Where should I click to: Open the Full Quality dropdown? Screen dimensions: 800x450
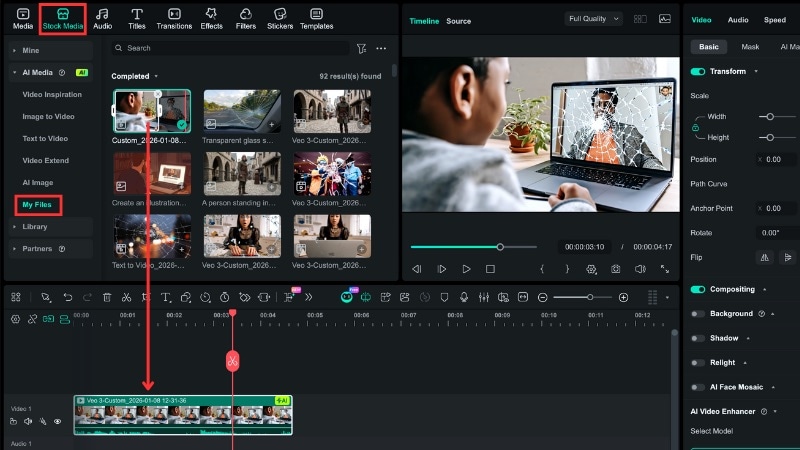click(x=593, y=19)
